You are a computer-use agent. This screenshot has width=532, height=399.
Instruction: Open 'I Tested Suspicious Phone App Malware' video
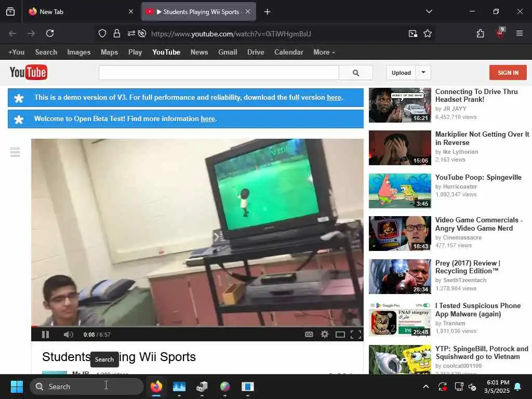pos(478,310)
